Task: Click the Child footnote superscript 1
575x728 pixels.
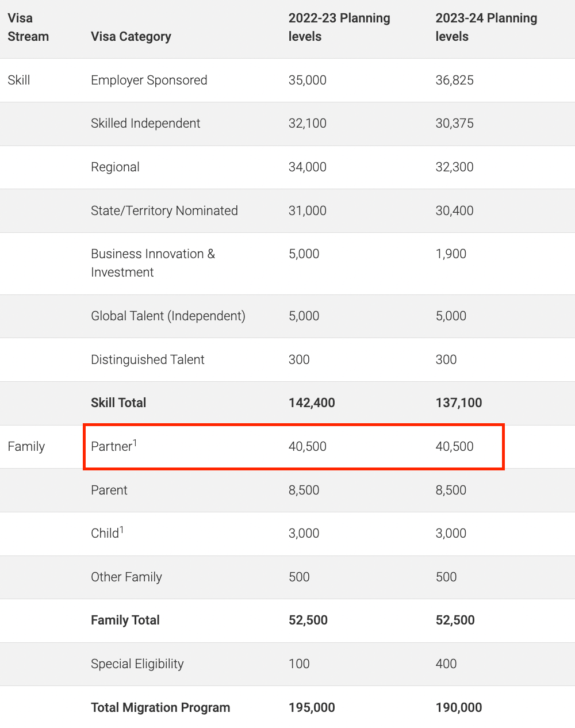Action: pos(122,529)
